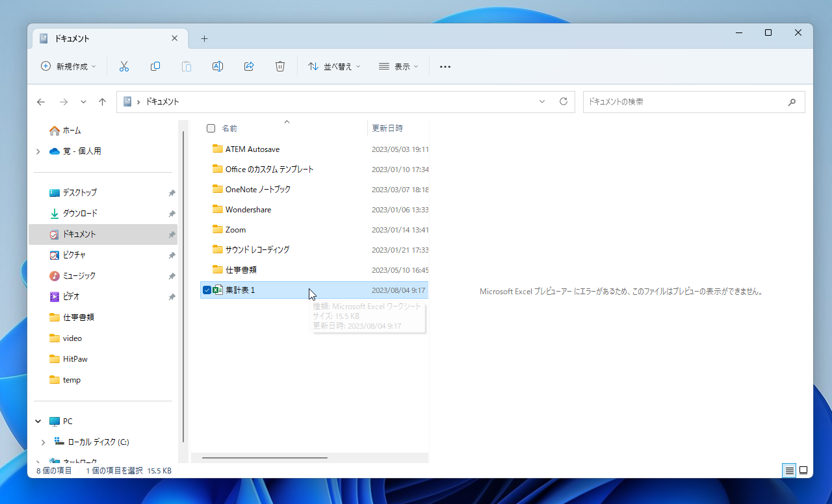
Task: Click the Excel icon of 集計表 1
Action: 218,290
